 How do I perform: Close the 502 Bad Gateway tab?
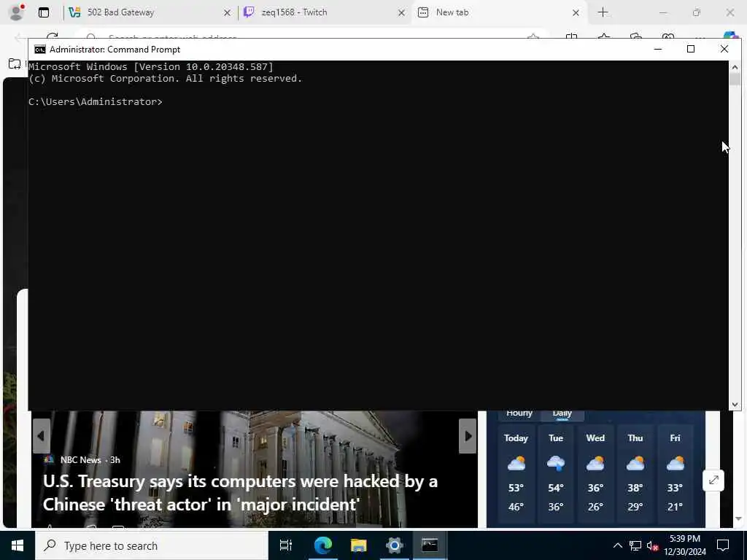coord(228,13)
